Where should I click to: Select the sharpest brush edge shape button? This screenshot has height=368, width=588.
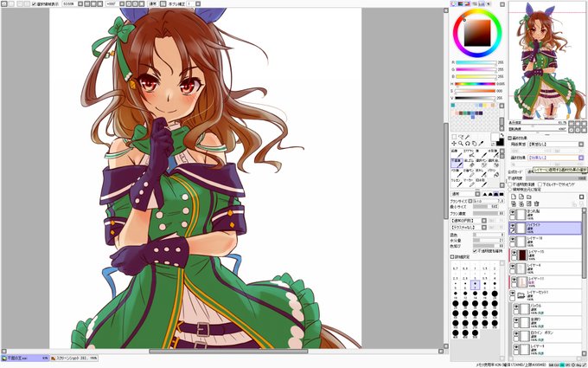[x=484, y=194]
